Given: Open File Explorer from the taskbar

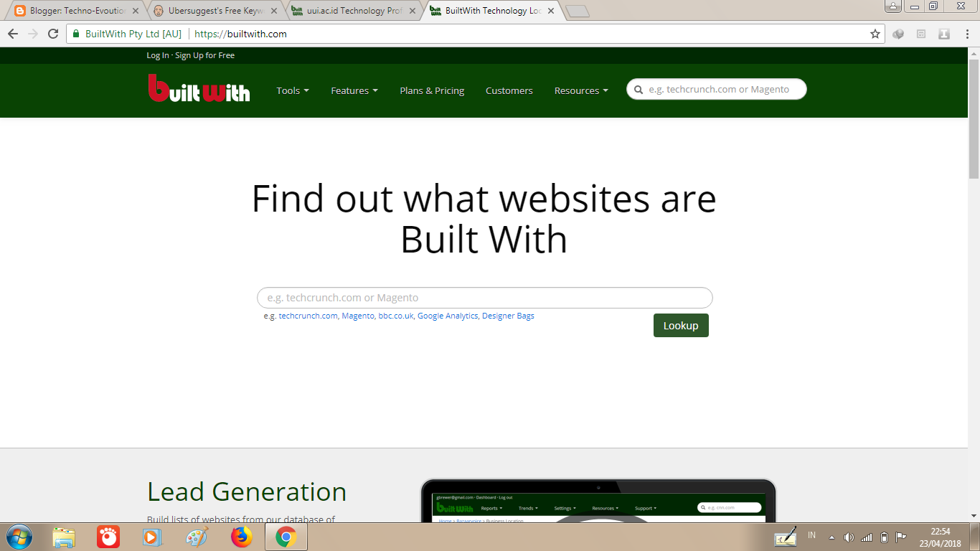Looking at the screenshot, I should tap(64, 537).
